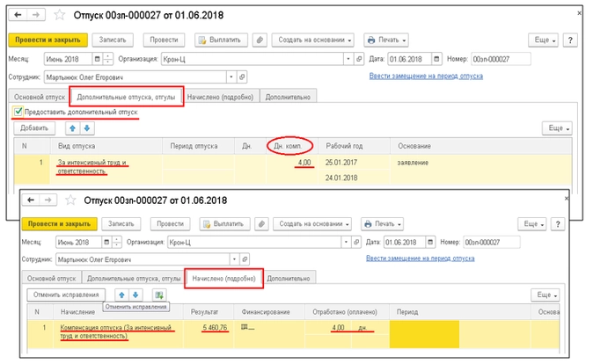Viewport: 593px width, 364px height.
Task: Click Отменить исправления button
Action: tap(66, 295)
